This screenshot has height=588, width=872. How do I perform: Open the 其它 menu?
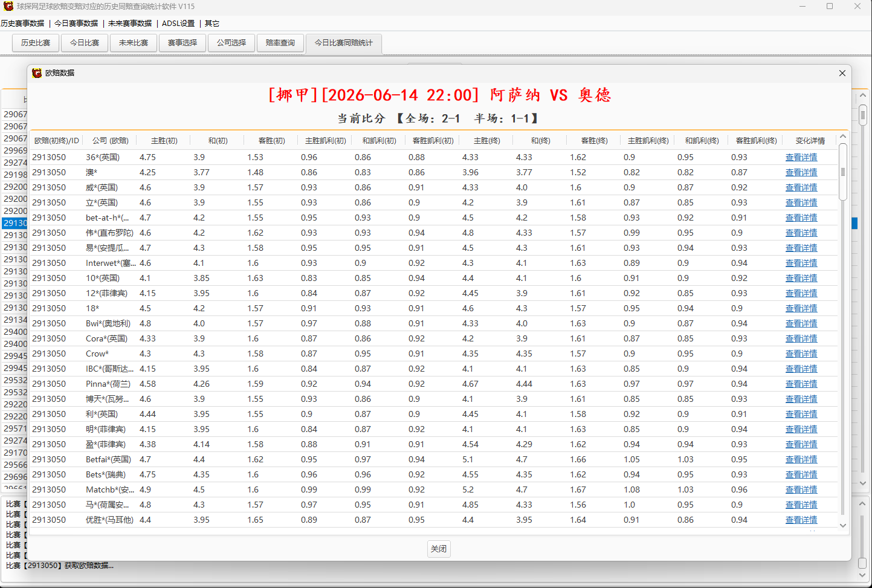(x=212, y=24)
